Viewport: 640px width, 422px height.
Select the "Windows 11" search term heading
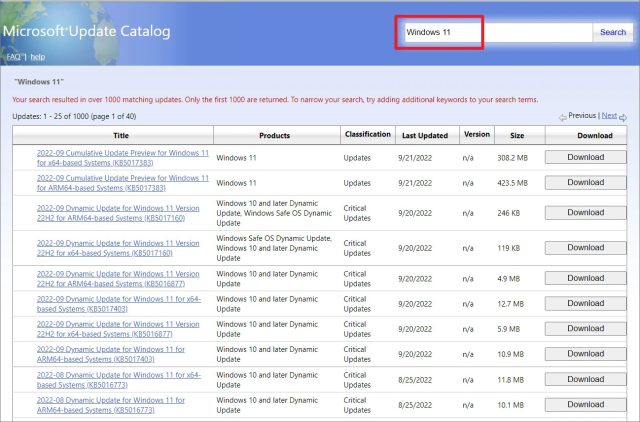coord(39,82)
